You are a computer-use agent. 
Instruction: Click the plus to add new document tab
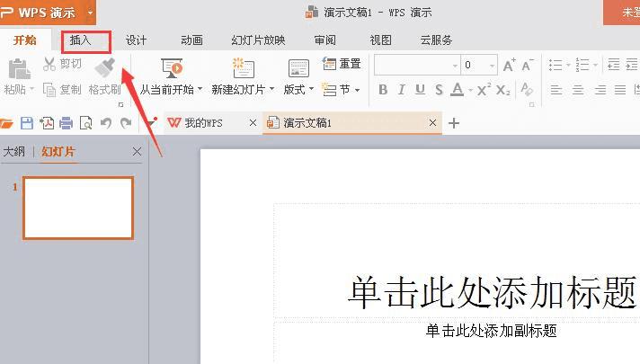point(454,123)
